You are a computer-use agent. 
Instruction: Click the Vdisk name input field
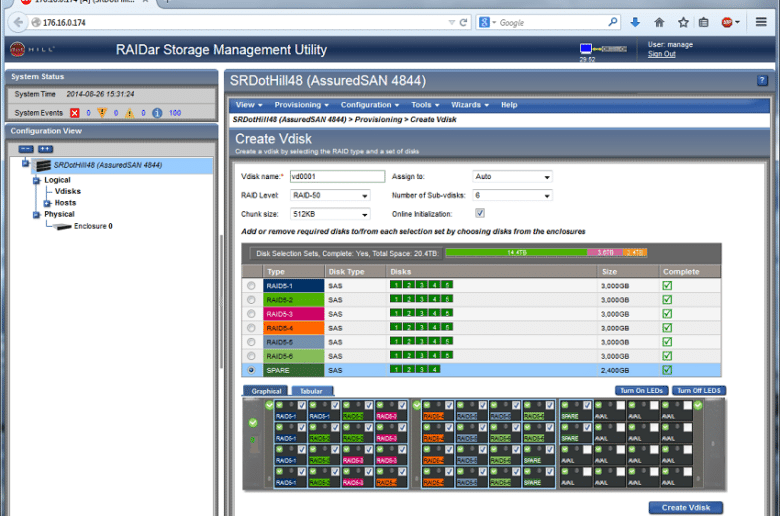pos(337,177)
